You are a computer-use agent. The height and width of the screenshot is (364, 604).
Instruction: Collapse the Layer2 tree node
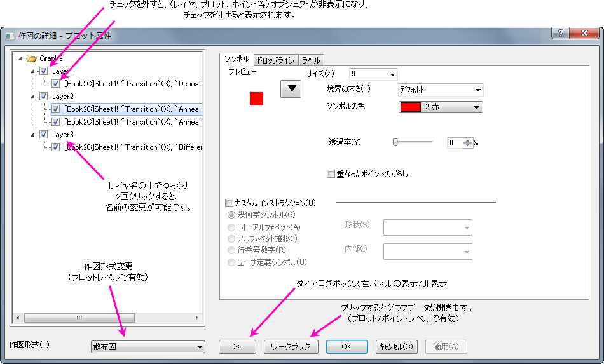(x=32, y=97)
